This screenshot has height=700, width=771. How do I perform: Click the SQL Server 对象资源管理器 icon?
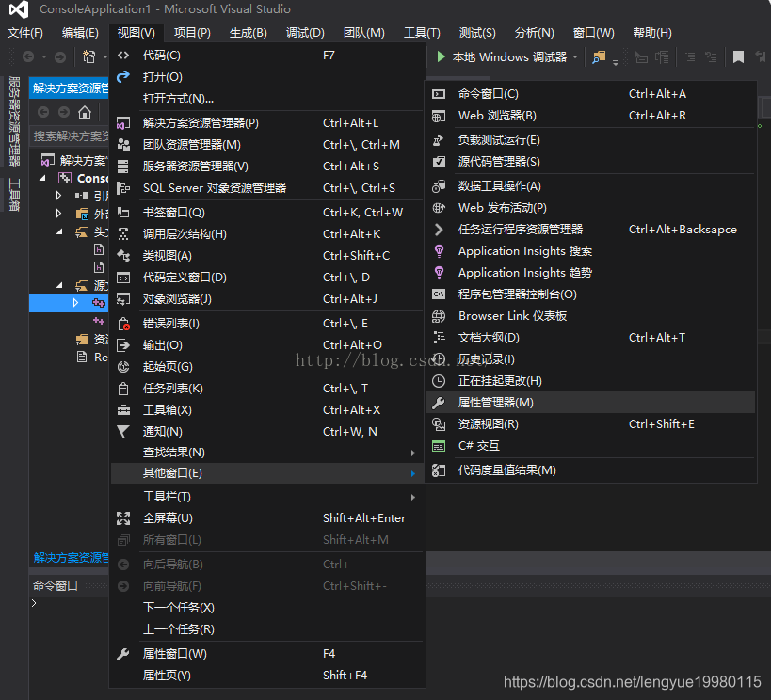[123, 188]
